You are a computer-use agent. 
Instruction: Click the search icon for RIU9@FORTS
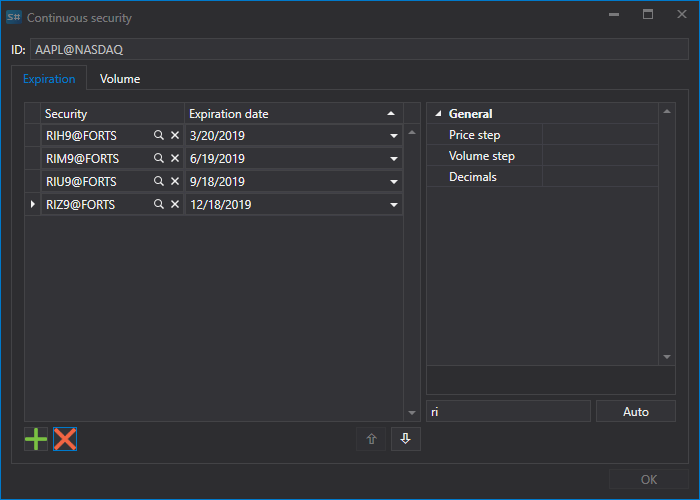click(x=158, y=181)
